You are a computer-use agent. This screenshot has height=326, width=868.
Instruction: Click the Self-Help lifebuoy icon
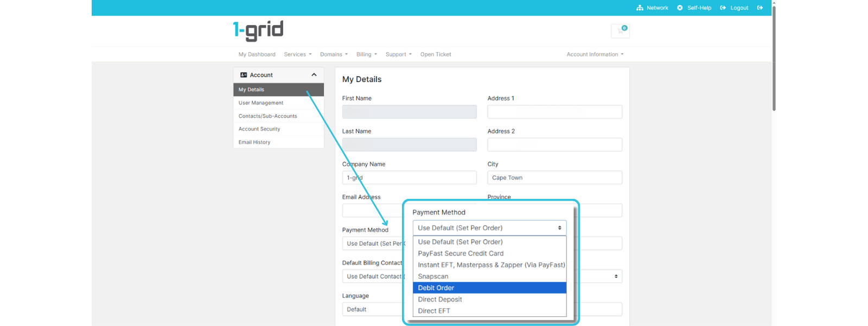tap(680, 8)
